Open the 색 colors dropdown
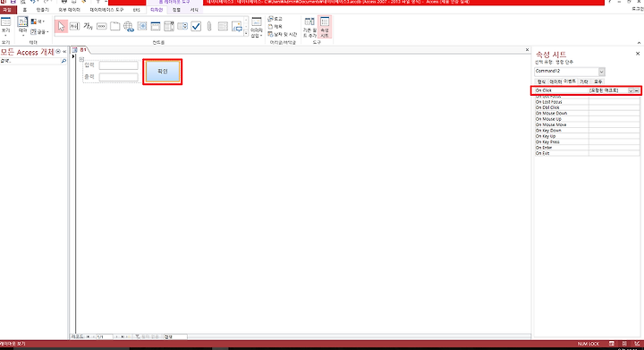 point(38,21)
